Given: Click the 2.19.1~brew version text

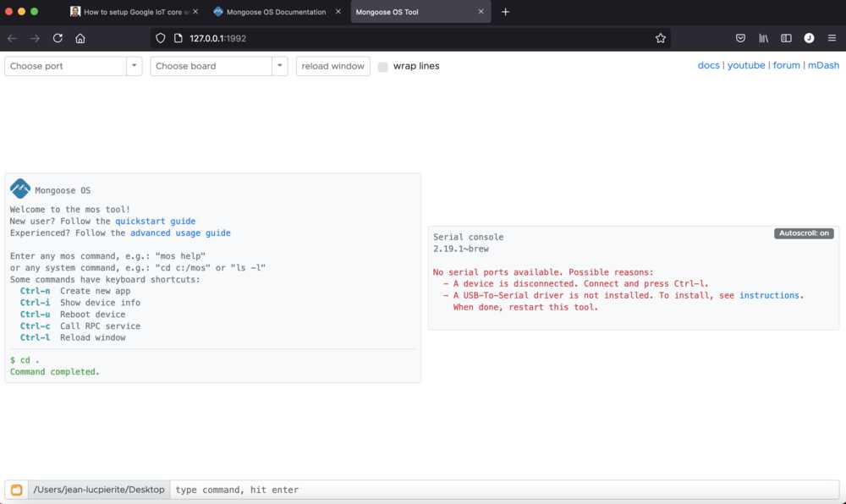Looking at the screenshot, I should pyautogui.click(x=461, y=249).
